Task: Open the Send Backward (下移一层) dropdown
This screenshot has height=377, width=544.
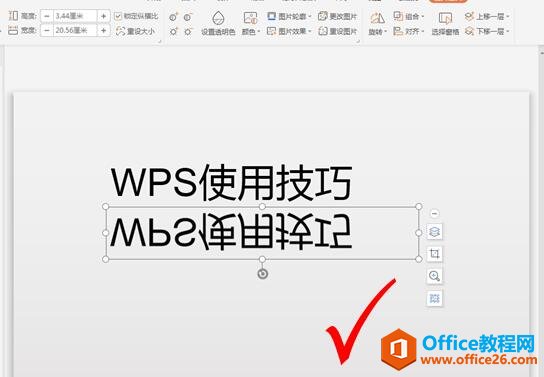Action: tap(487, 31)
